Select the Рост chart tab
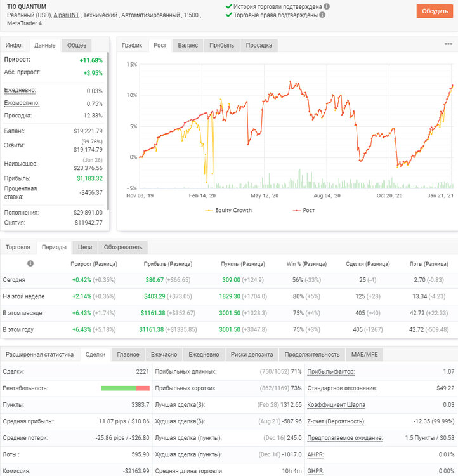Viewport: 458px width, 476px height. pos(160,45)
